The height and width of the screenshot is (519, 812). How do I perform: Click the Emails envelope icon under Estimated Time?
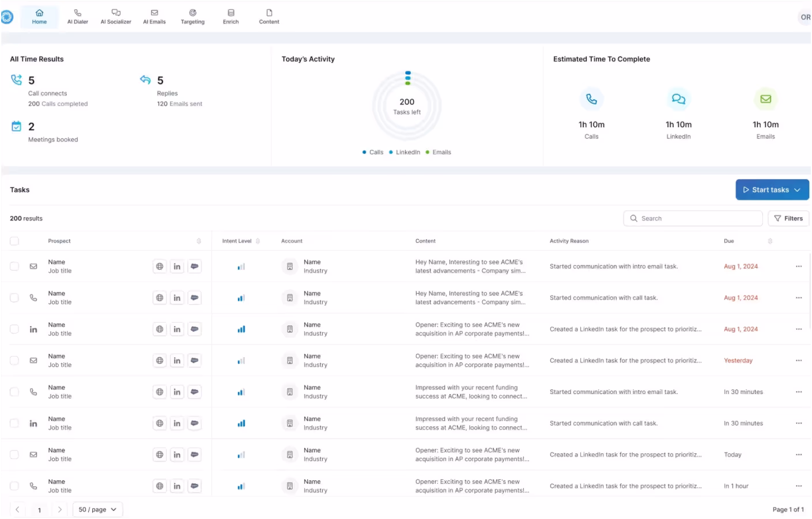766,99
